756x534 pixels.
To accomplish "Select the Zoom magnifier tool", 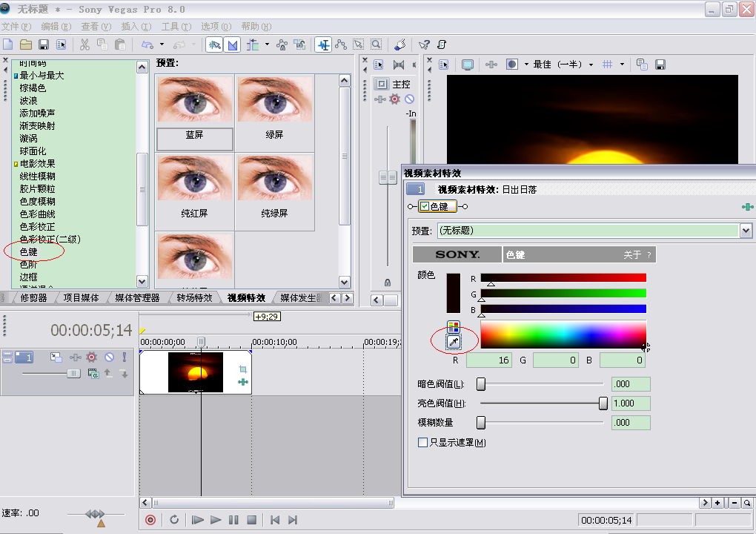I will (376, 44).
